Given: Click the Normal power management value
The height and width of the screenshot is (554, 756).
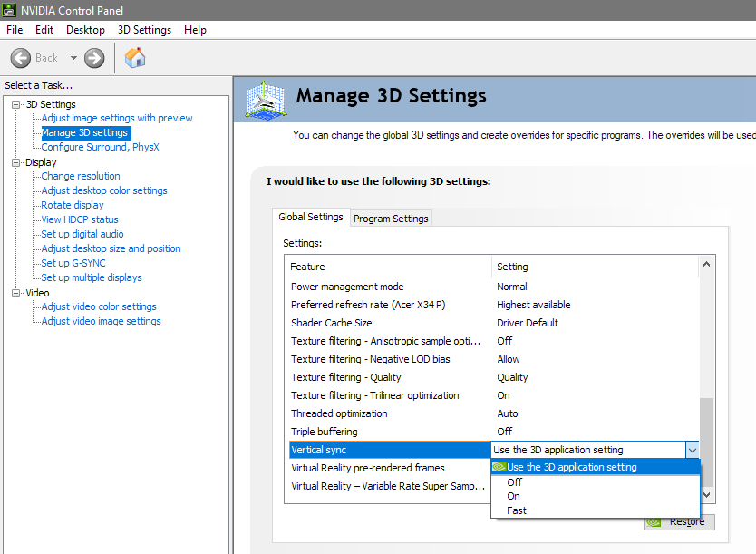Looking at the screenshot, I should tap(511, 287).
